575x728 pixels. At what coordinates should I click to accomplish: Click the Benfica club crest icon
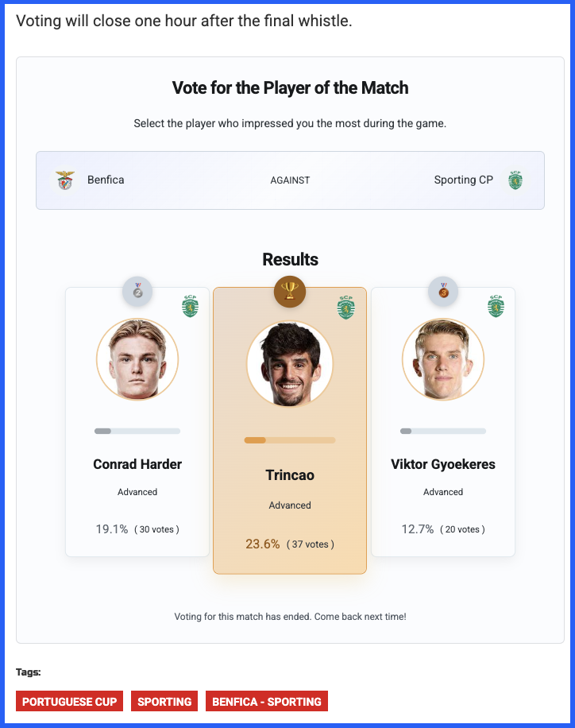65,180
